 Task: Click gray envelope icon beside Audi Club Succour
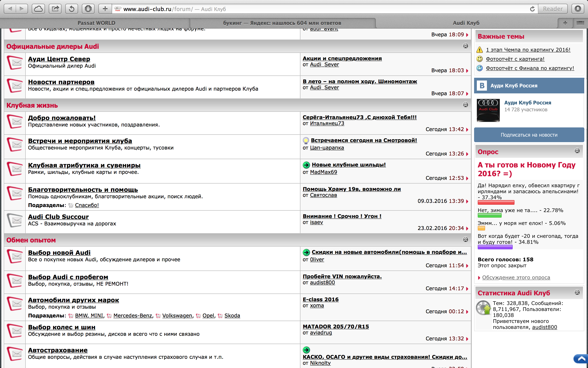(14, 220)
